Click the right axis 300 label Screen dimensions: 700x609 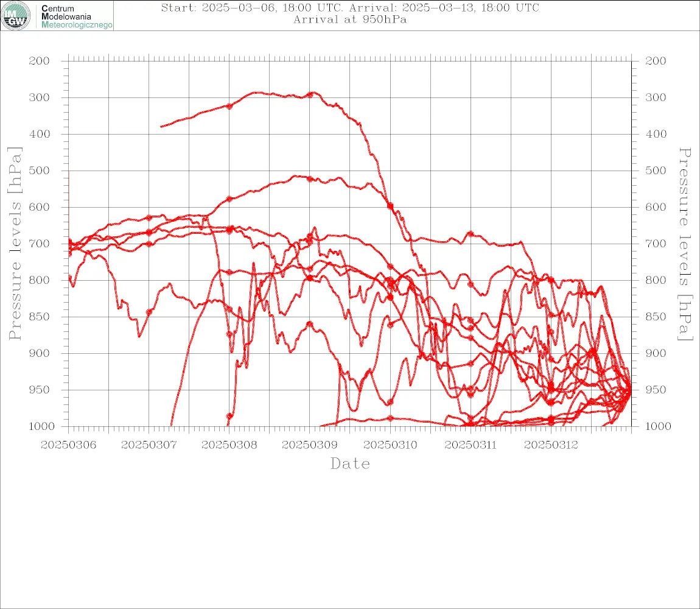click(x=656, y=97)
